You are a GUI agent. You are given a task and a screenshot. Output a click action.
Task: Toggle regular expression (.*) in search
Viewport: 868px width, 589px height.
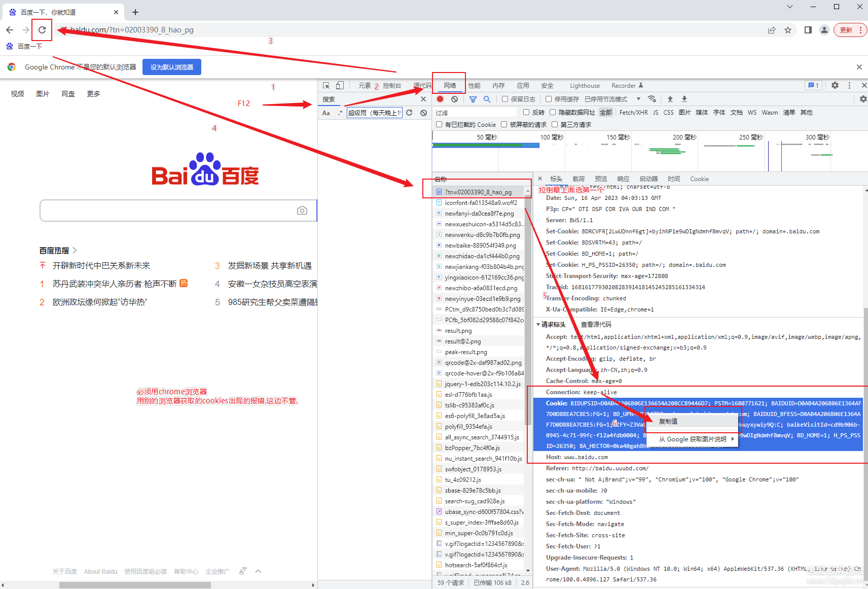point(340,113)
